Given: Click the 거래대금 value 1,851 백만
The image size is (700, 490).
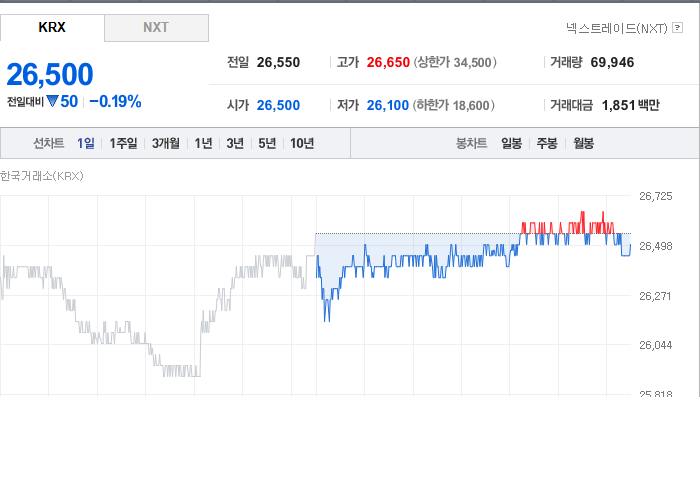Looking at the screenshot, I should pos(630,105).
